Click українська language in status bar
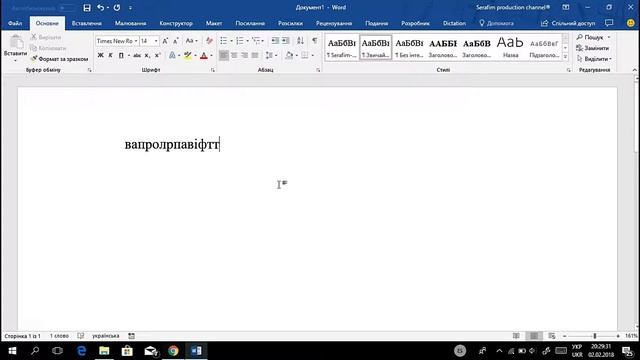 [106, 336]
